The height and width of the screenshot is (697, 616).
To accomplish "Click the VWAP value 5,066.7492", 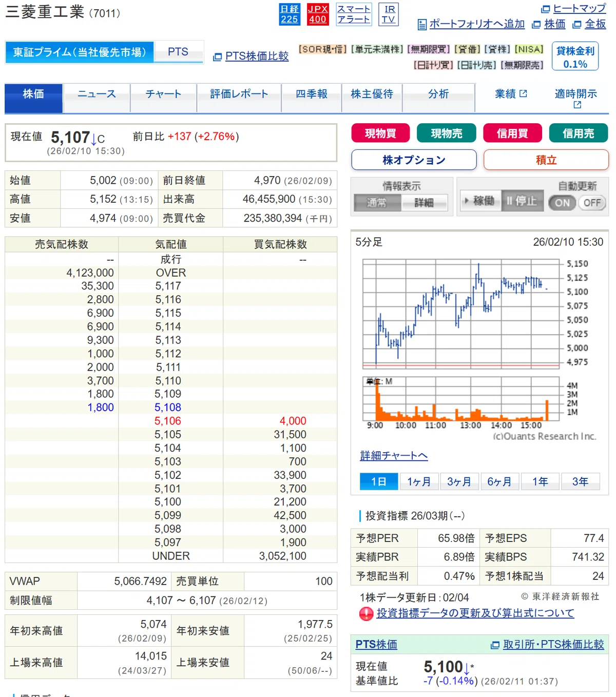I will point(141,582).
